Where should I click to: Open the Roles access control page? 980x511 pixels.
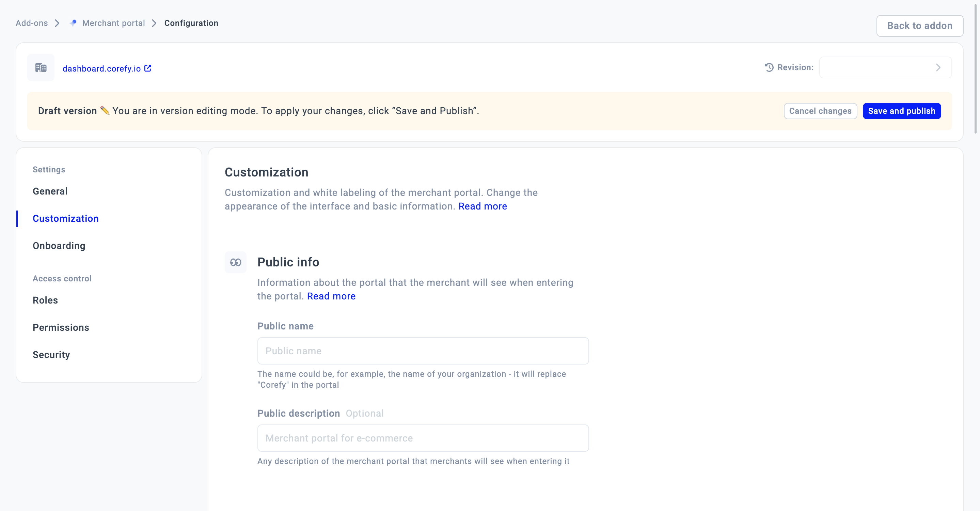(x=45, y=300)
